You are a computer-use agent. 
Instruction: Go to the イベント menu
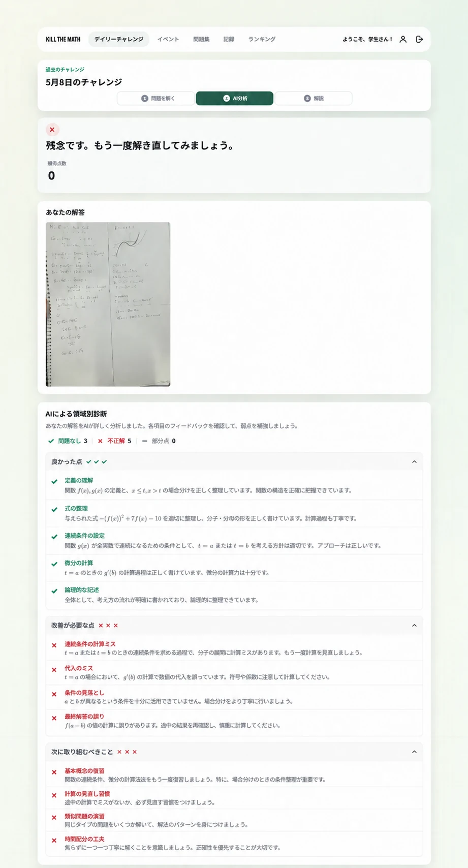168,39
